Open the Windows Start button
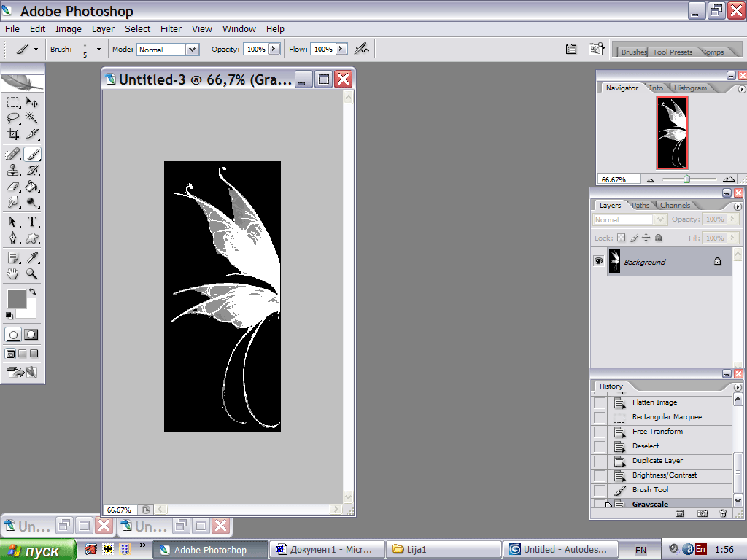This screenshot has width=747, height=560. coord(38,550)
